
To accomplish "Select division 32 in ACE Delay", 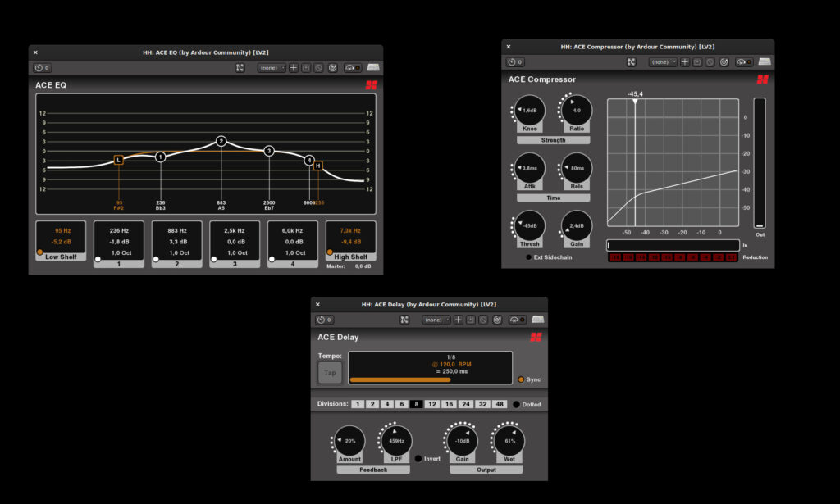I will click(482, 405).
